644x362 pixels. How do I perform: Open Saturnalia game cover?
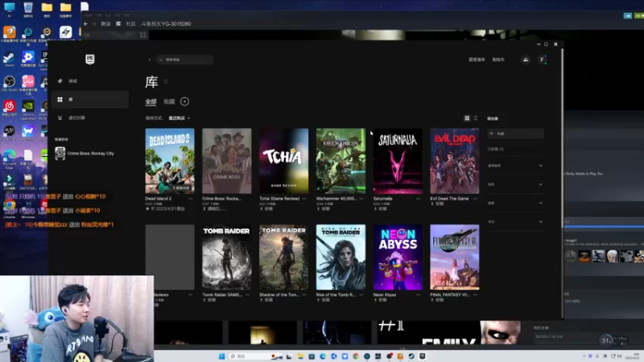(x=398, y=160)
